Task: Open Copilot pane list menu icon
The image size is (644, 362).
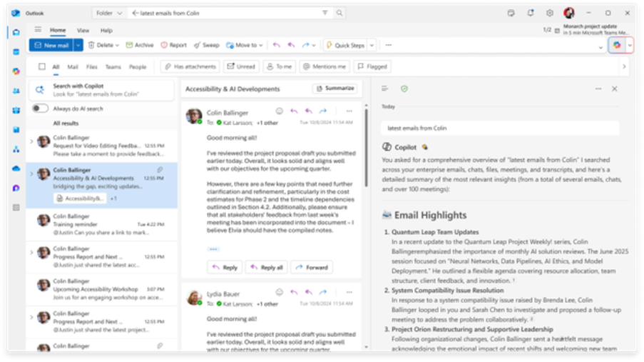Action: pos(385,89)
